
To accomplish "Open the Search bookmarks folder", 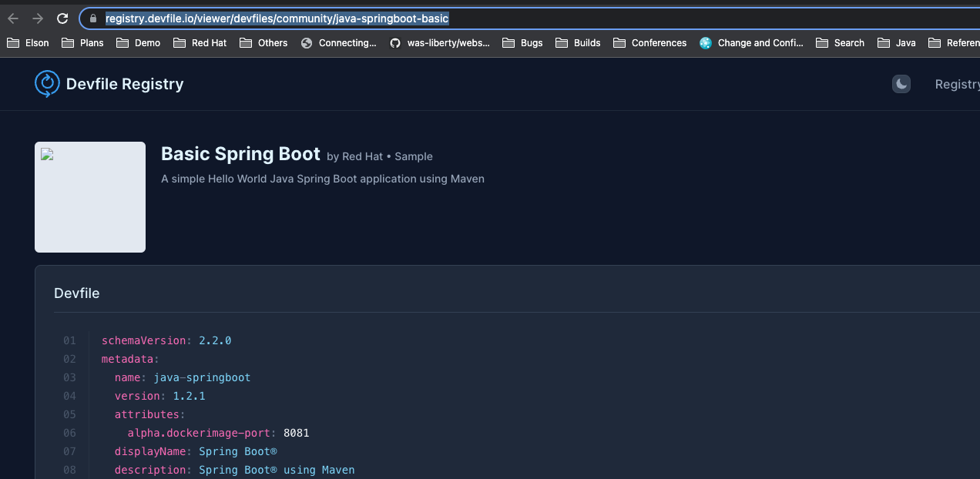I will coord(840,43).
